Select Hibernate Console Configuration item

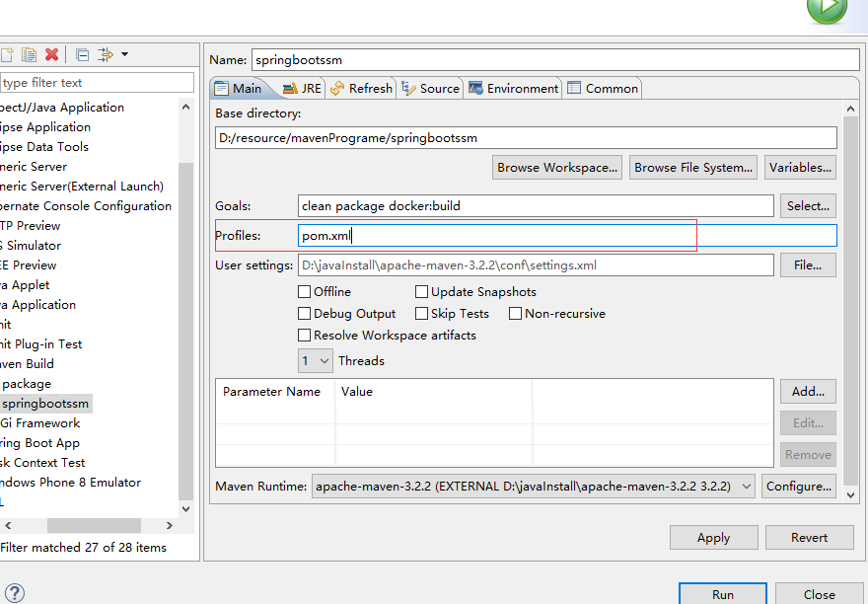pyautogui.click(x=85, y=206)
